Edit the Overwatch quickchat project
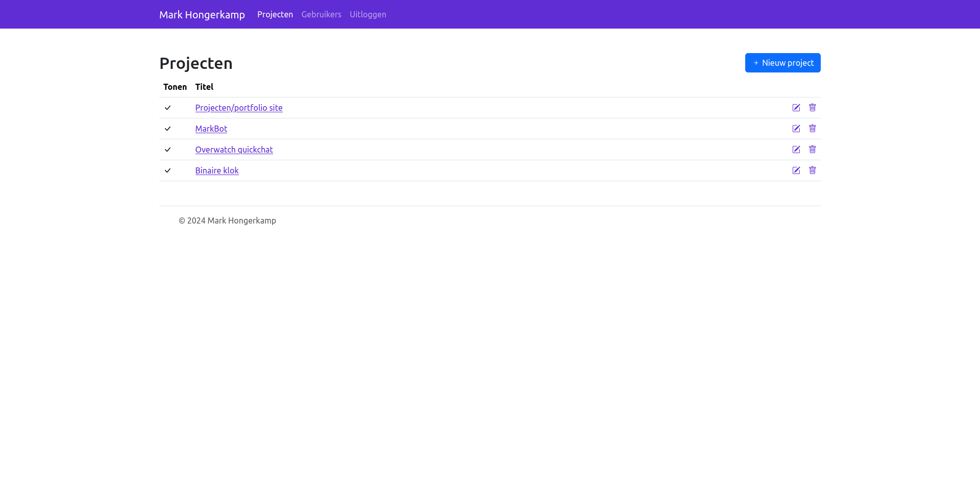This screenshot has width=980, height=493. click(796, 150)
